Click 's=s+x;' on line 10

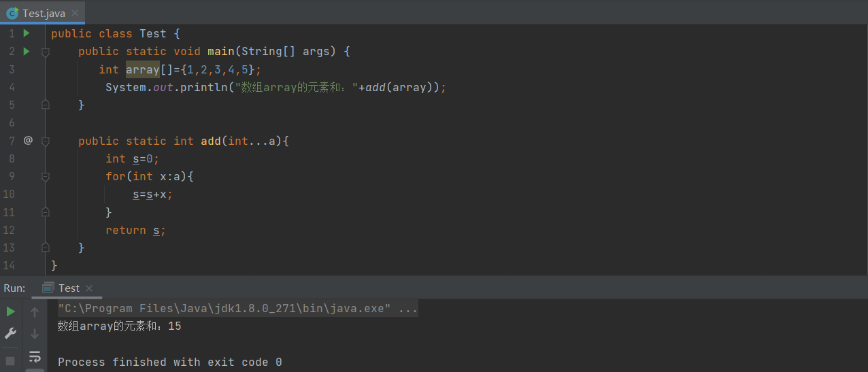[x=153, y=194]
